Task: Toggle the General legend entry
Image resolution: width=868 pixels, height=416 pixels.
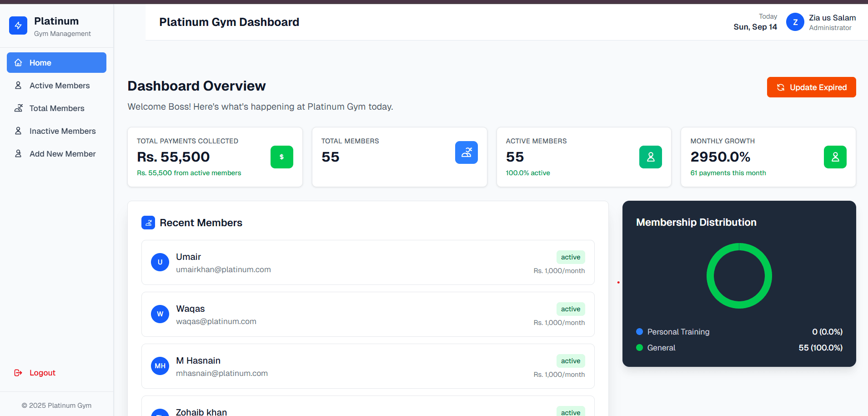Action: click(x=661, y=347)
